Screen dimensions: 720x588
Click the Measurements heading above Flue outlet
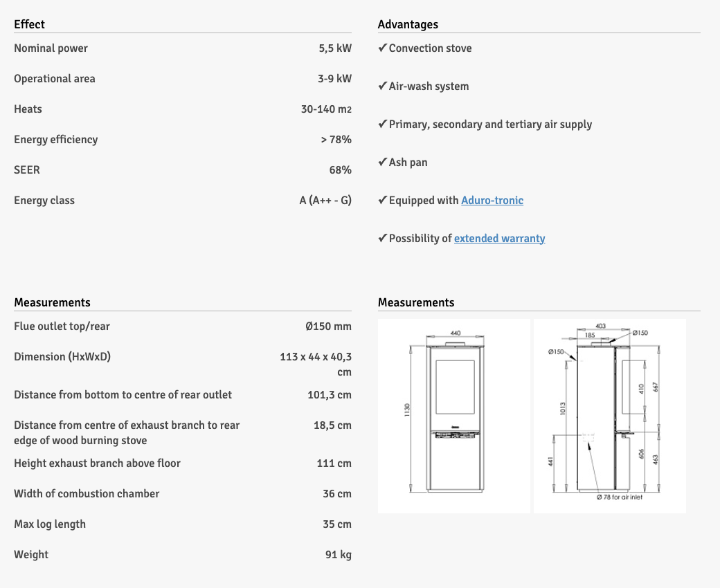click(x=52, y=302)
